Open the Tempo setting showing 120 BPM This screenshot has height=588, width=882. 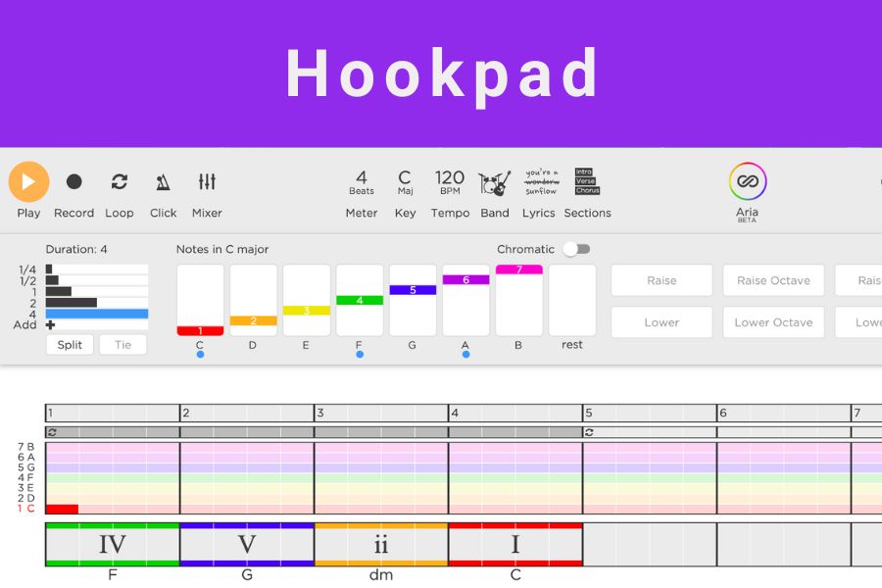pyautogui.click(x=450, y=182)
